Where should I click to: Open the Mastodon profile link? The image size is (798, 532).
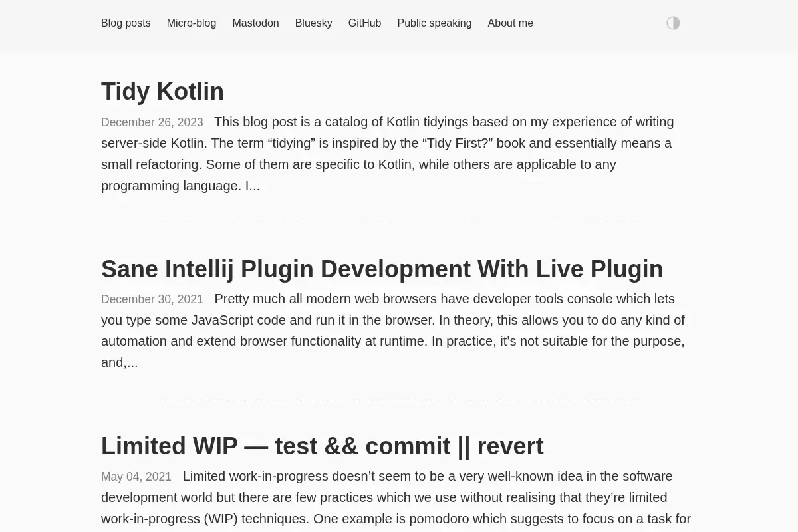tap(255, 23)
